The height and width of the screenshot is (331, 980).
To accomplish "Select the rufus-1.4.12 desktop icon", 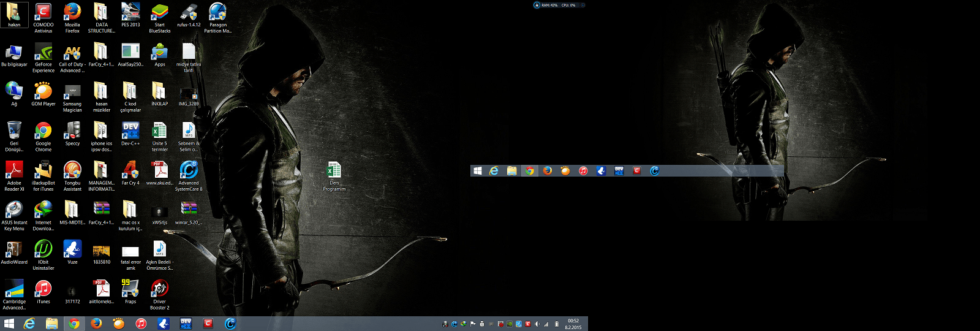I will pyautogui.click(x=189, y=15).
